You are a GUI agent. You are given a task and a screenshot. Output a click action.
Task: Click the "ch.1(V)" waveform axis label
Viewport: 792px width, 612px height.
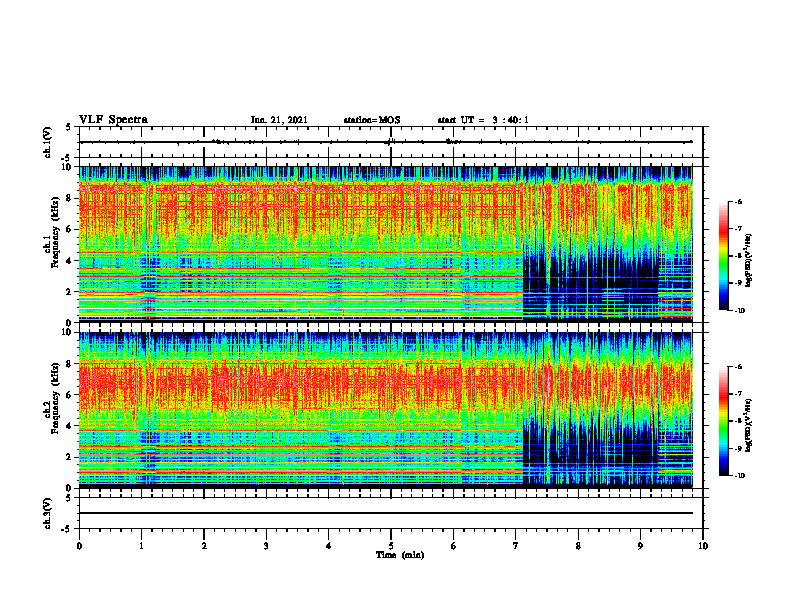[48, 142]
